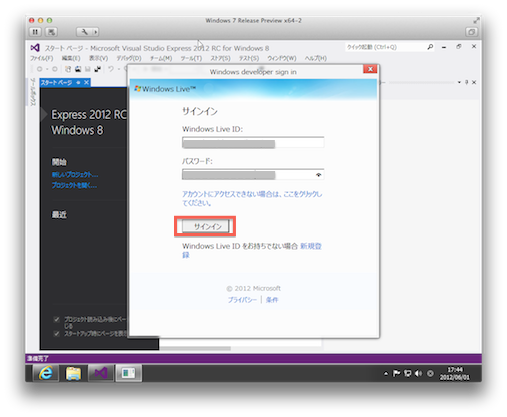This screenshot has width=507, height=417.
Task: Close the Windows developer sign in dialog
Action: coord(370,69)
